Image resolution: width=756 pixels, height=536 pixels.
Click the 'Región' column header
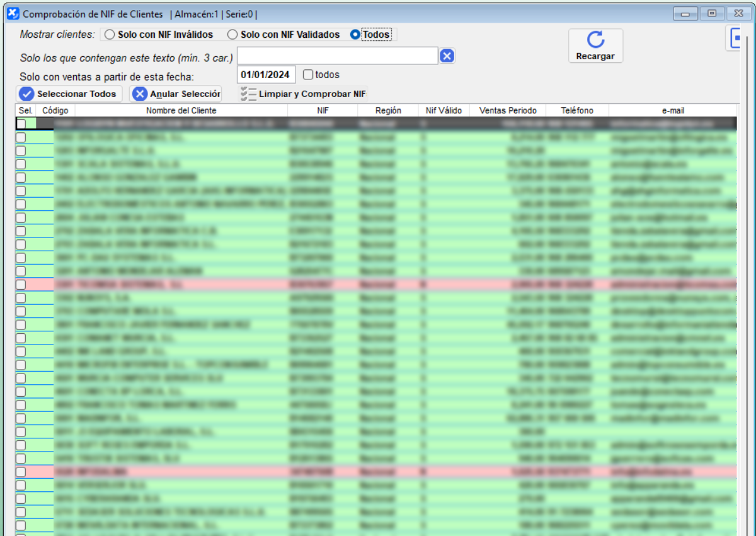click(388, 110)
